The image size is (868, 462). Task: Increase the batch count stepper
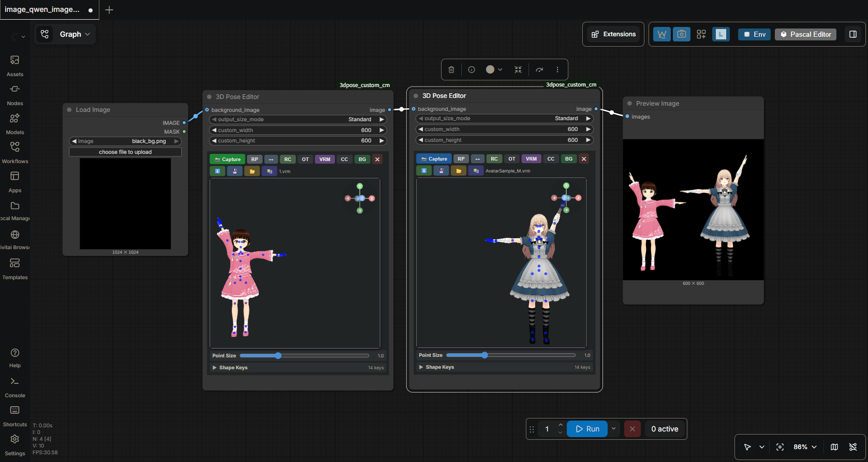tap(561, 425)
